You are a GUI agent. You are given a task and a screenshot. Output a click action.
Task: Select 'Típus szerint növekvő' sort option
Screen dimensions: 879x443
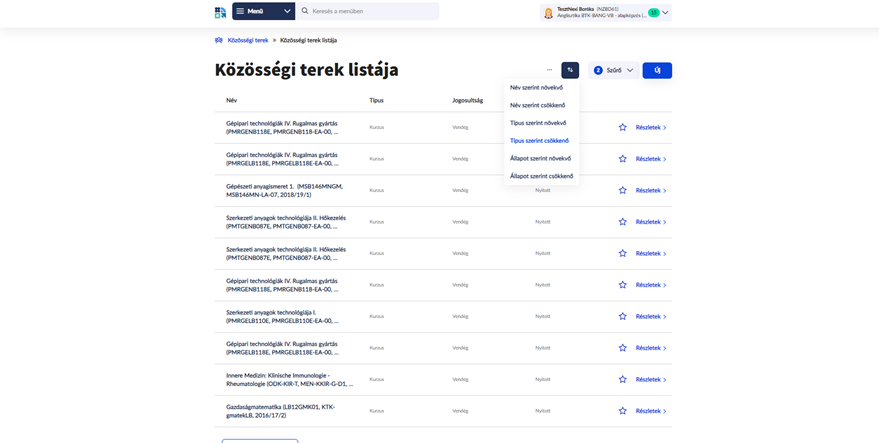click(x=538, y=123)
